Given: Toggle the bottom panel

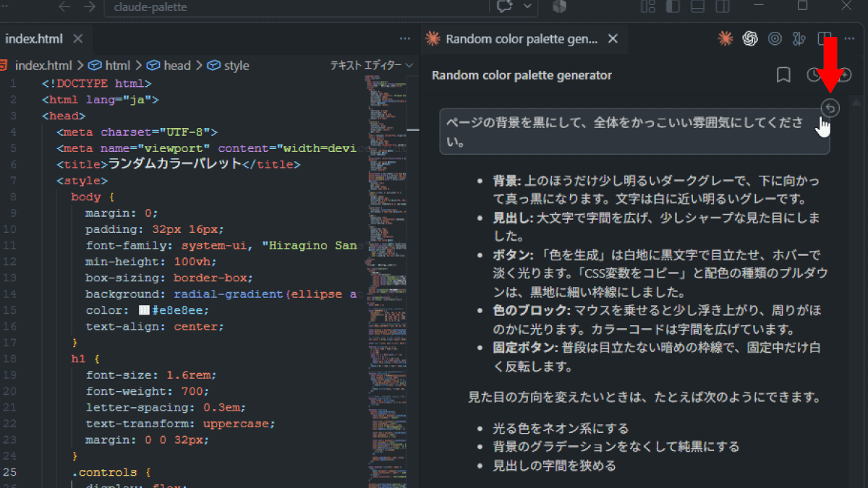Looking at the screenshot, I should [x=697, y=7].
